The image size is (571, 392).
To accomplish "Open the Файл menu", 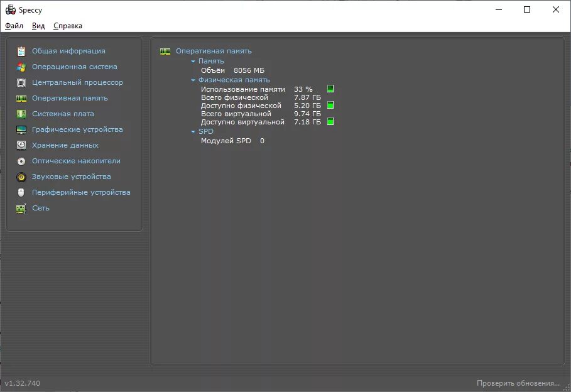I will 14,26.
